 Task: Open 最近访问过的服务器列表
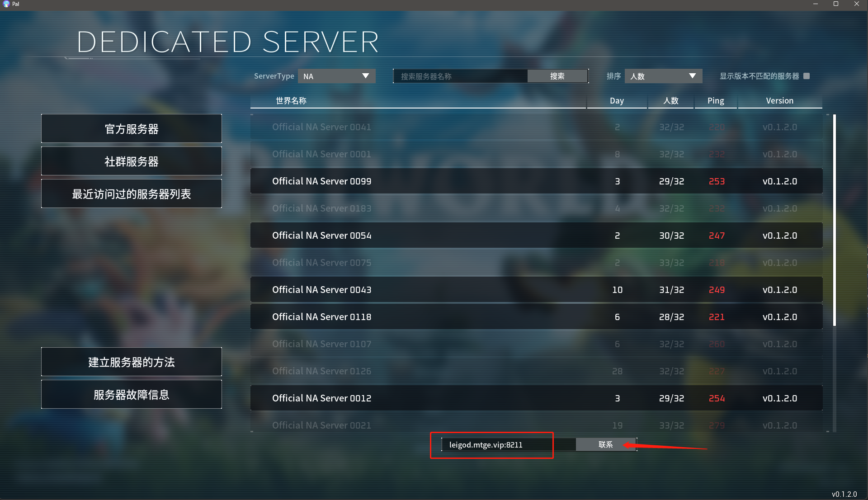tap(132, 194)
